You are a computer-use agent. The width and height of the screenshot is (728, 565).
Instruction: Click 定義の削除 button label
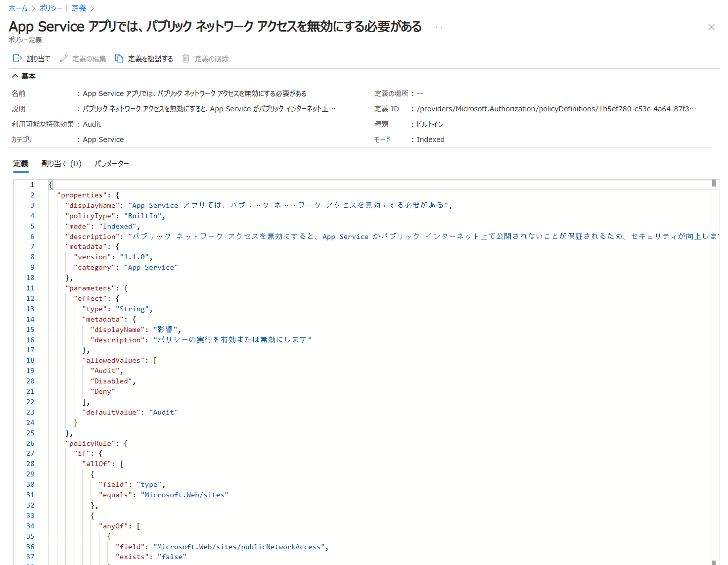pyautogui.click(x=212, y=59)
